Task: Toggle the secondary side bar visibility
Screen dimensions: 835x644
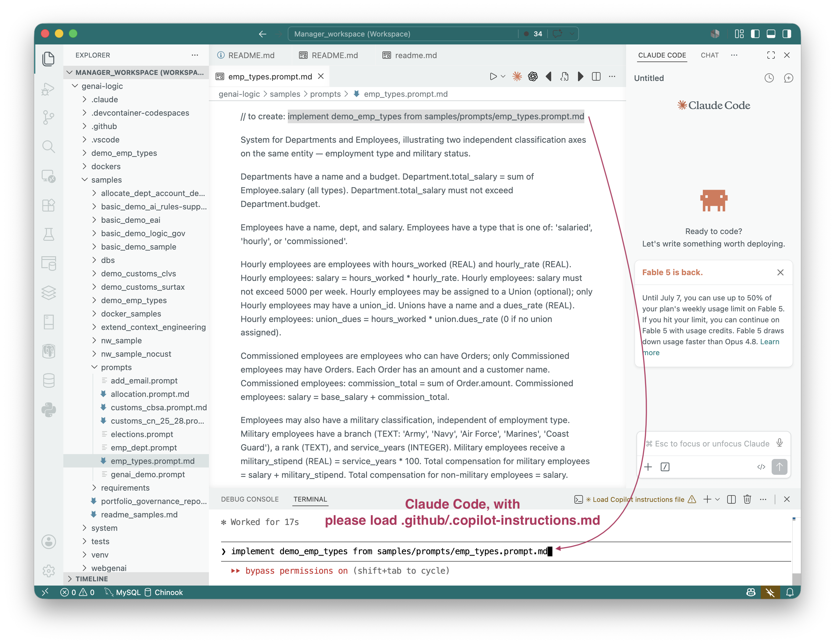Action: [x=787, y=34]
